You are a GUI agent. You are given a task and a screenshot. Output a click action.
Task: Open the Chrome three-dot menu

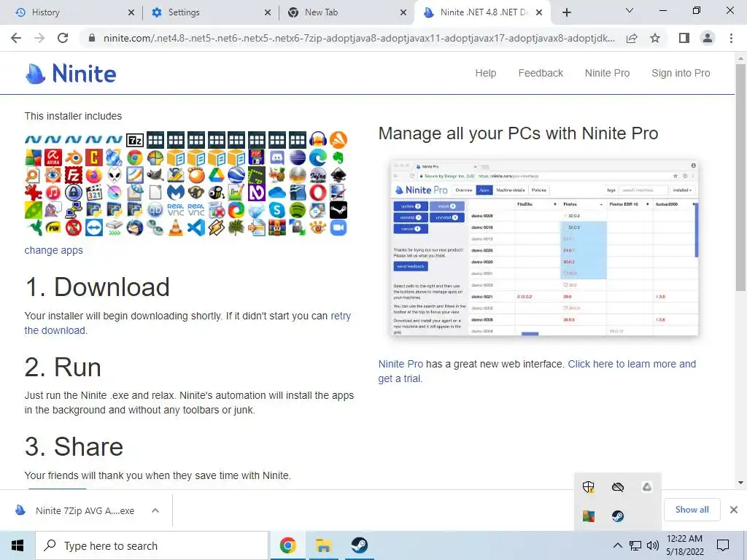[x=731, y=38]
